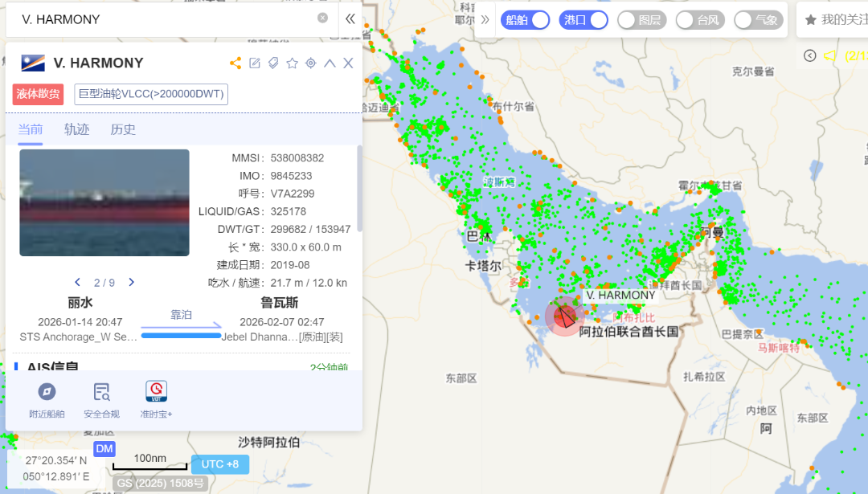The image size is (868, 494).
Task: Click the tag label icon in ship header
Action: (273, 63)
